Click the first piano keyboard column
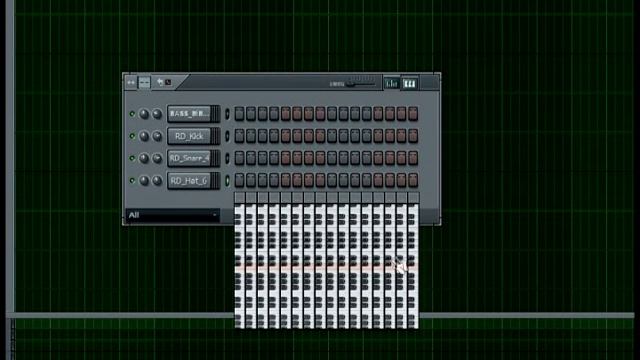Screen dimensions: 640x360 (240, 266)
